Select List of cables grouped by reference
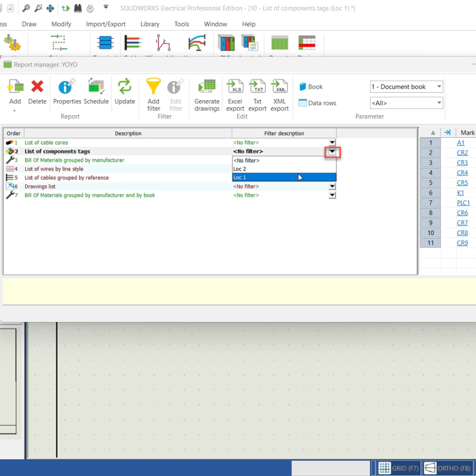The width and height of the screenshot is (476, 476). 66,178
